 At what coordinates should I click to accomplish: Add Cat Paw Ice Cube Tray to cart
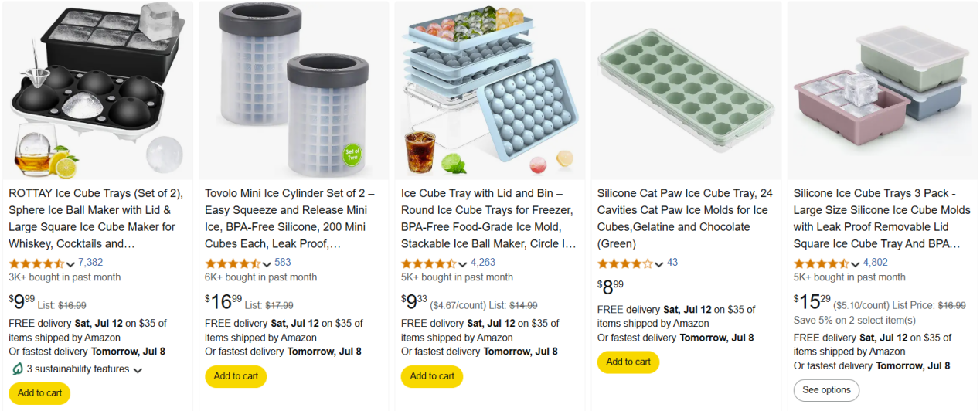click(x=628, y=362)
